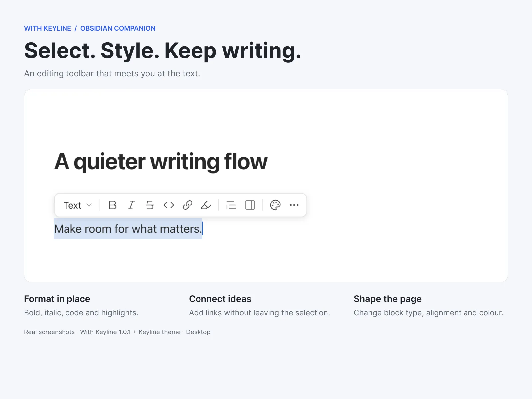This screenshot has height=399, width=532.
Task: Click the 'Connect ideas' feature heading
Action: [220, 299]
